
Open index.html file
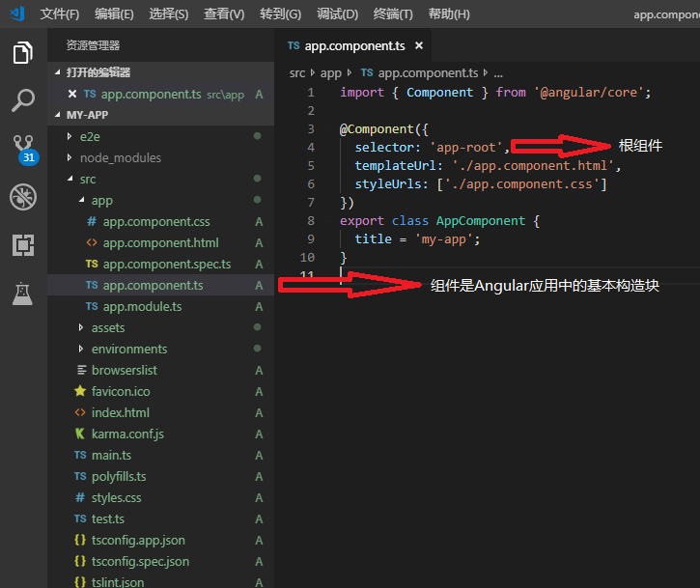pos(160,412)
